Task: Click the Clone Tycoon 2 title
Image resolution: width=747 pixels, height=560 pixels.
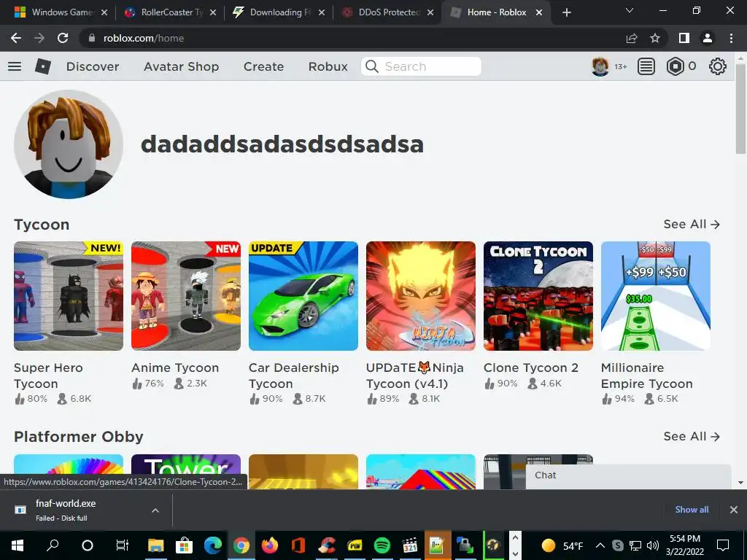Action: coord(531,367)
